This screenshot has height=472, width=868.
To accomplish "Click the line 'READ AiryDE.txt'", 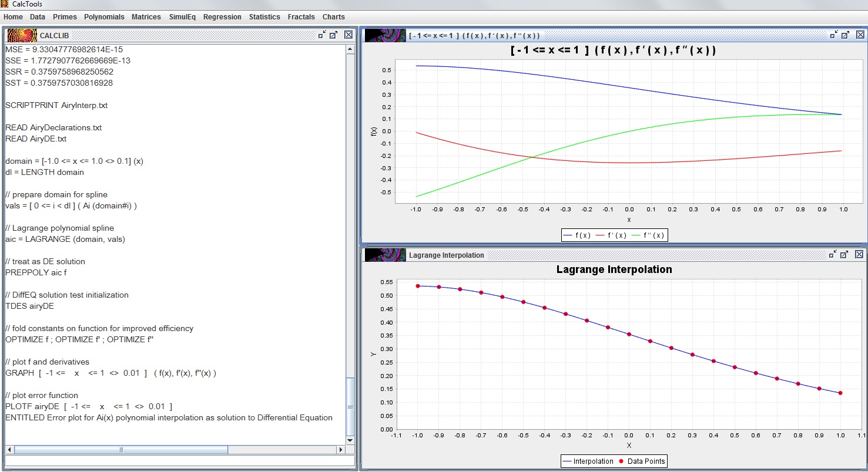I will (x=36, y=139).
